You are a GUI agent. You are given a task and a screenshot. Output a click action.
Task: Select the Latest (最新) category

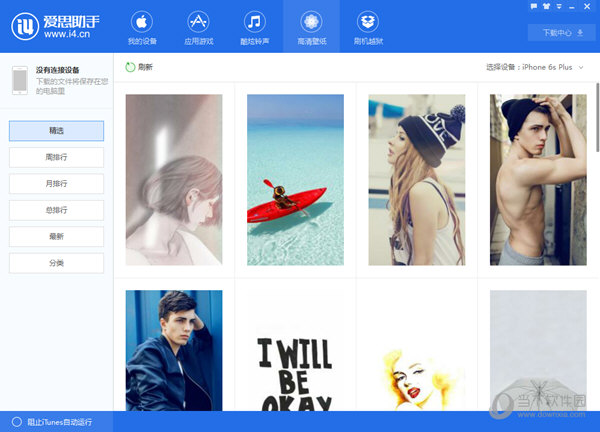56,236
